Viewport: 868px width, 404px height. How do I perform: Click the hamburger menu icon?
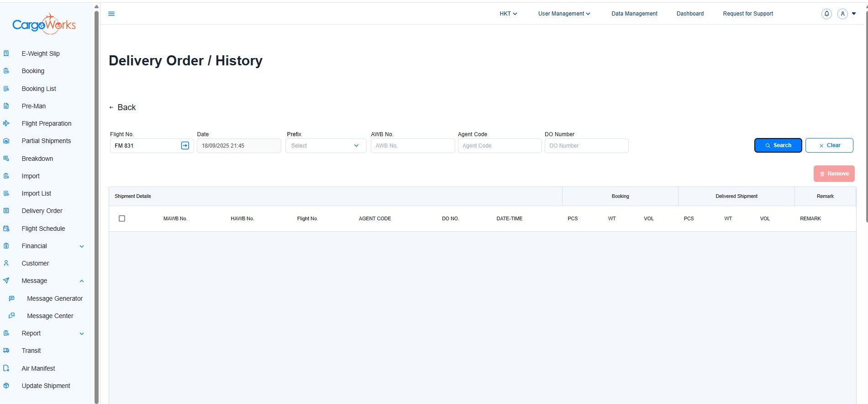point(111,14)
